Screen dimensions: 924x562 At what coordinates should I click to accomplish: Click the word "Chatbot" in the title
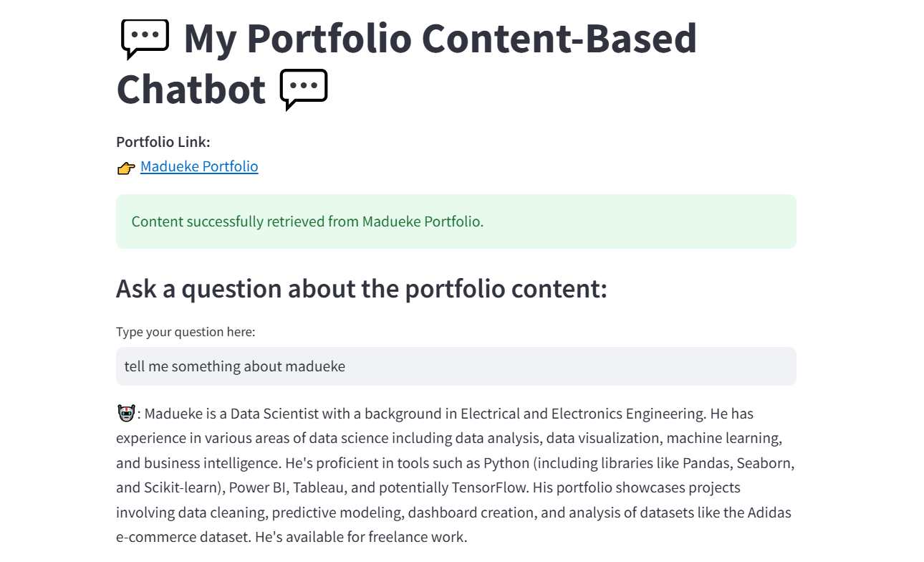pos(191,90)
